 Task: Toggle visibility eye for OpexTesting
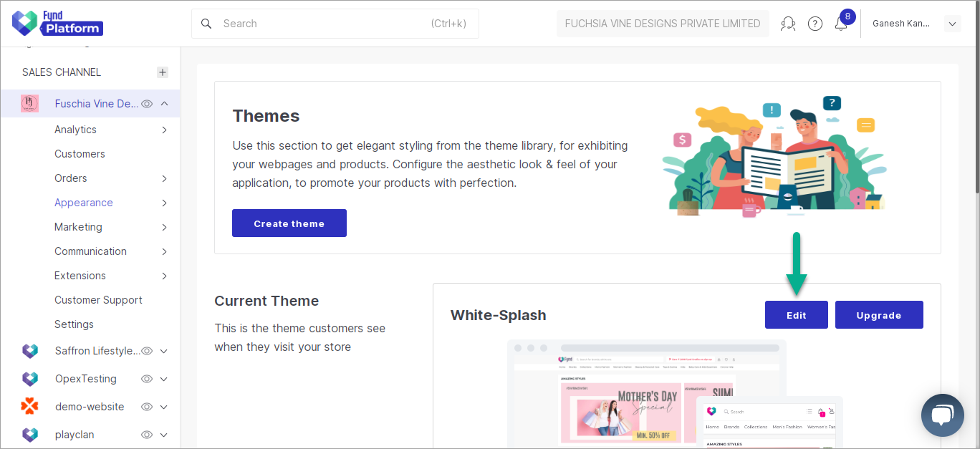coord(147,379)
